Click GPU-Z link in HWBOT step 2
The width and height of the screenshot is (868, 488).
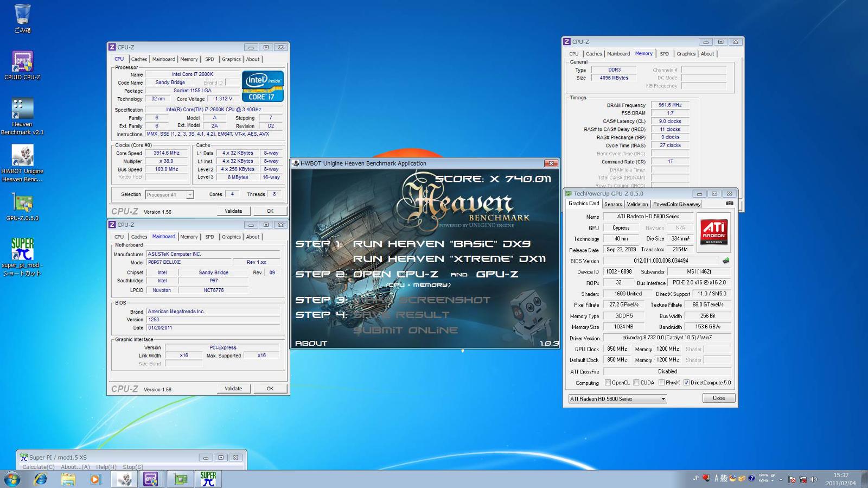pos(497,274)
